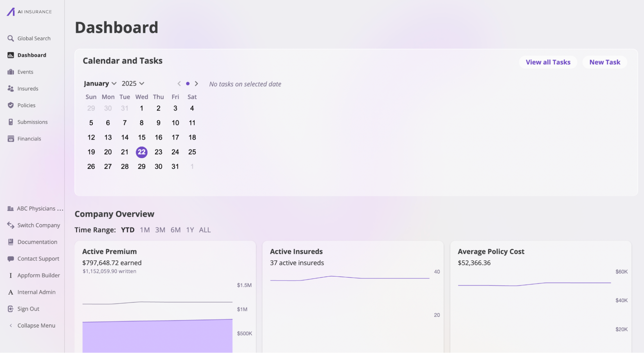The width and height of the screenshot is (644, 353).
Task: Open Submissions in sidebar
Action: pos(33,122)
